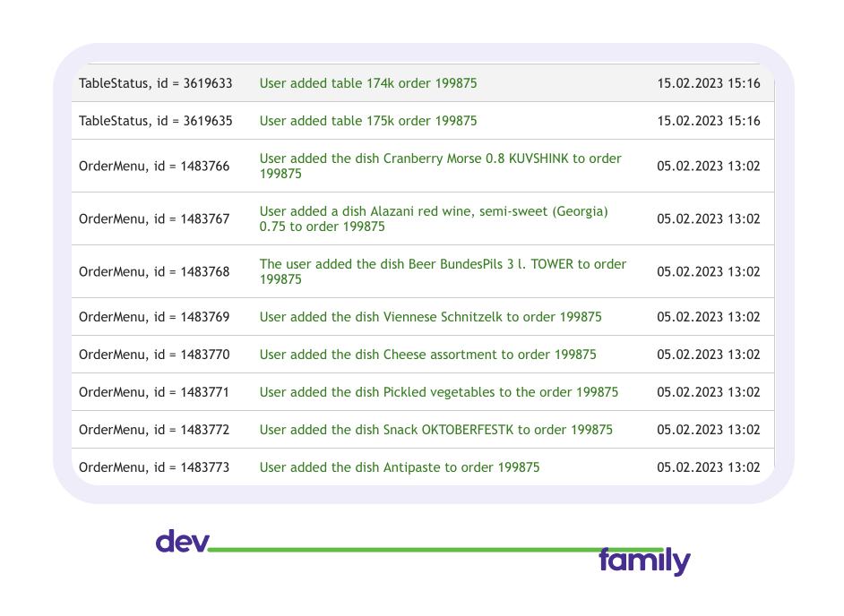Click the Pickled vegetables order entry
The height and width of the screenshot is (616, 844).
pos(438,392)
